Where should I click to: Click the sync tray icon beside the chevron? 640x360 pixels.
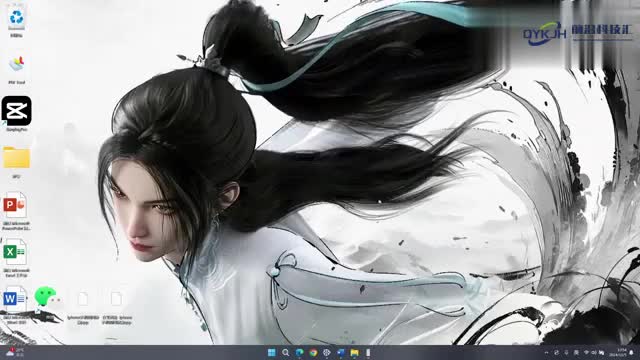pos(556,353)
